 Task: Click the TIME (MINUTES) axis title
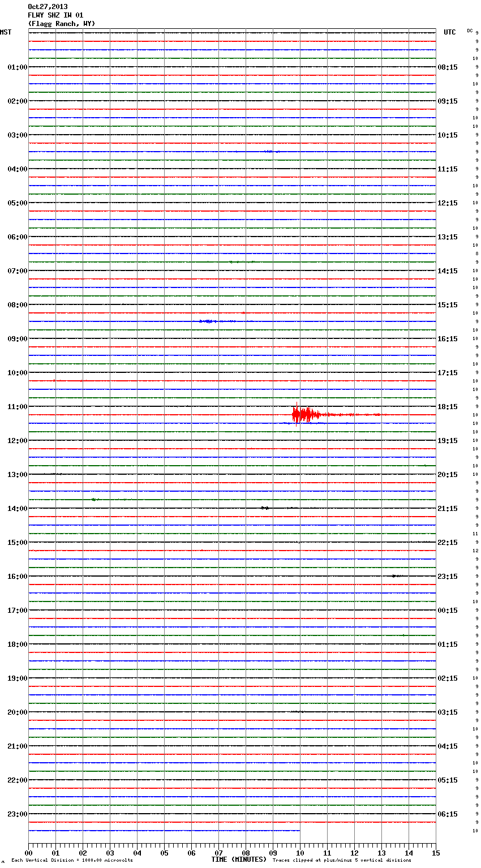pyautogui.click(x=239, y=860)
